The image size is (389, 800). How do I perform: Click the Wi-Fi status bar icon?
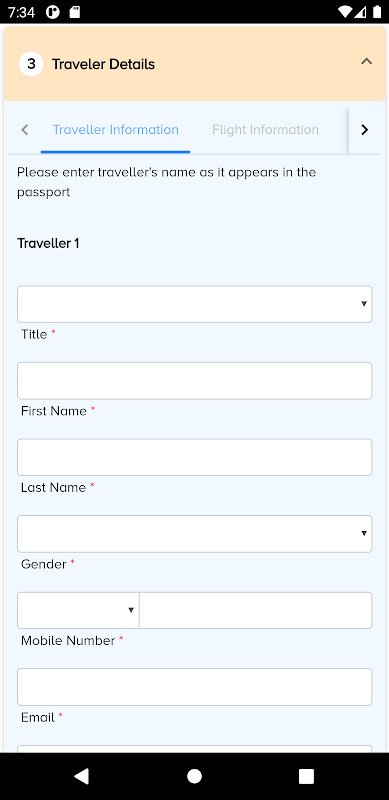tap(346, 12)
